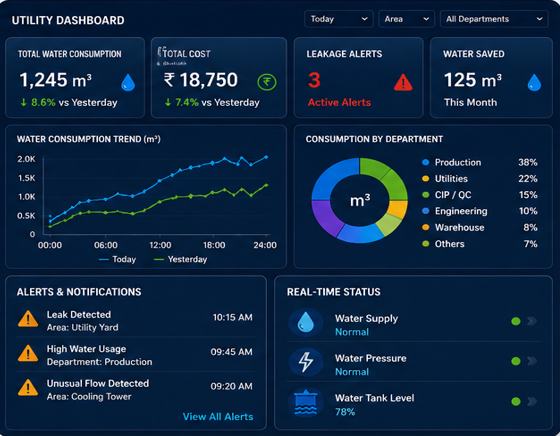Click the 10:15 AM alert timestamp

point(232,317)
